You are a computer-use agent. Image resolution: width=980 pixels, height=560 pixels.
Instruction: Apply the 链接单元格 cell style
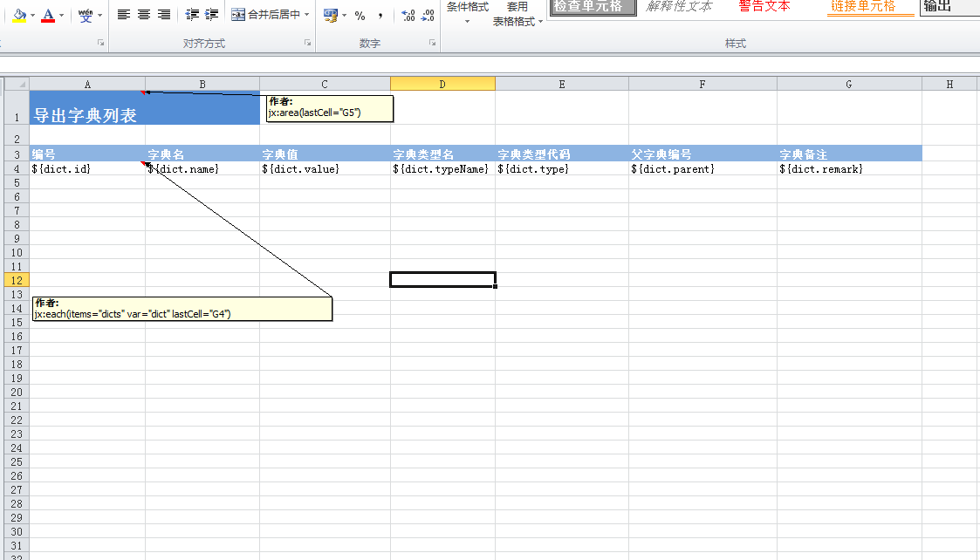point(862,6)
